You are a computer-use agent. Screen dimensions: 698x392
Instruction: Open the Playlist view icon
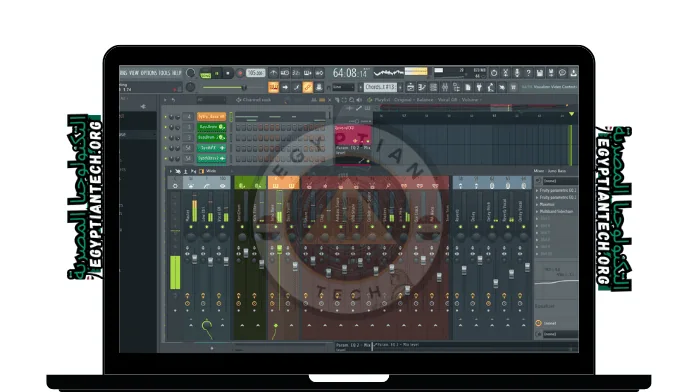[410, 87]
